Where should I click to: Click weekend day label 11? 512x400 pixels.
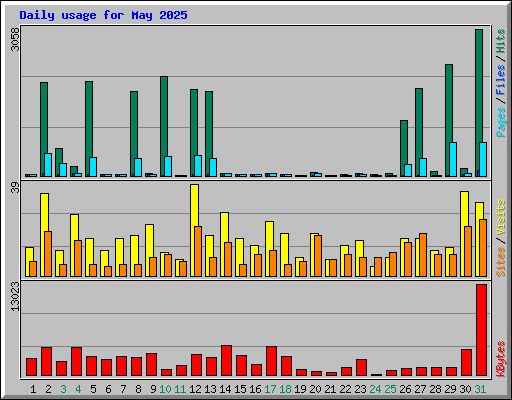[x=180, y=389]
